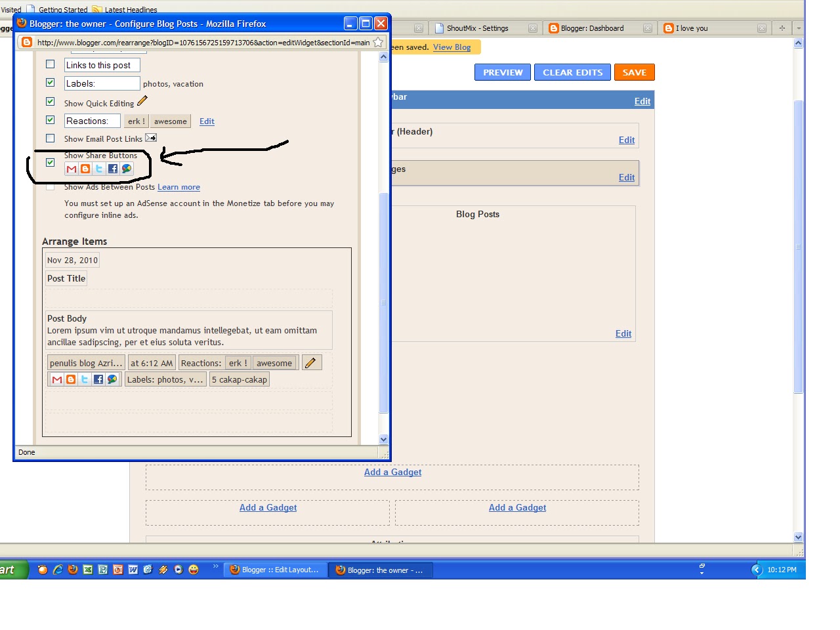This screenshot has width=840, height=630.
Task: Open a new tab with the plus button
Action: tap(782, 28)
